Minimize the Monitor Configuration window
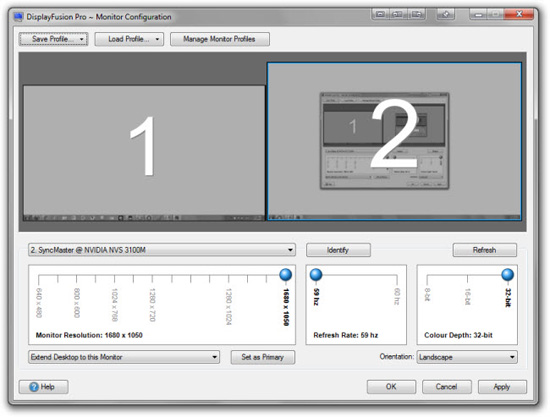 [478, 14]
